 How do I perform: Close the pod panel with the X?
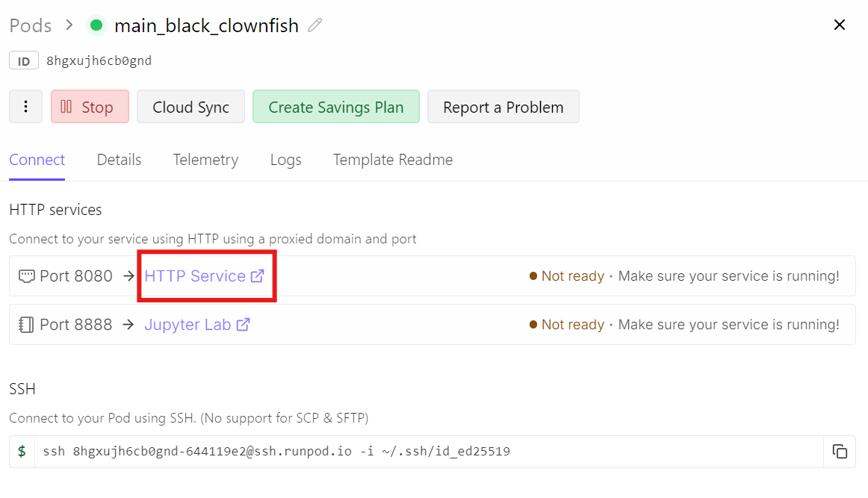[x=840, y=25]
